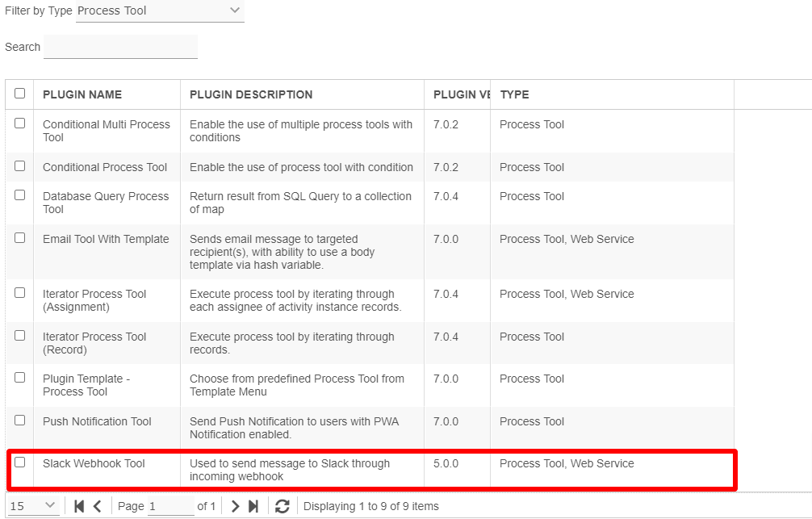Click the Plugin Template - Process Tool name
This screenshot has height=519, width=812.
pyautogui.click(x=86, y=385)
